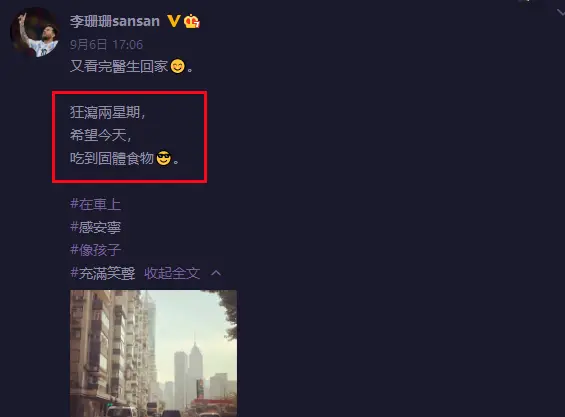Click the sunglasses emoji after 吃到固體食物
565x417 pixels.
coord(164,159)
